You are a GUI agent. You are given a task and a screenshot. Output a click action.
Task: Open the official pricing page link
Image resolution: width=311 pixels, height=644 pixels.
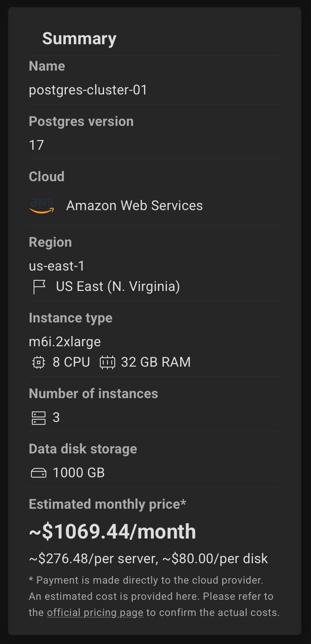click(95, 613)
